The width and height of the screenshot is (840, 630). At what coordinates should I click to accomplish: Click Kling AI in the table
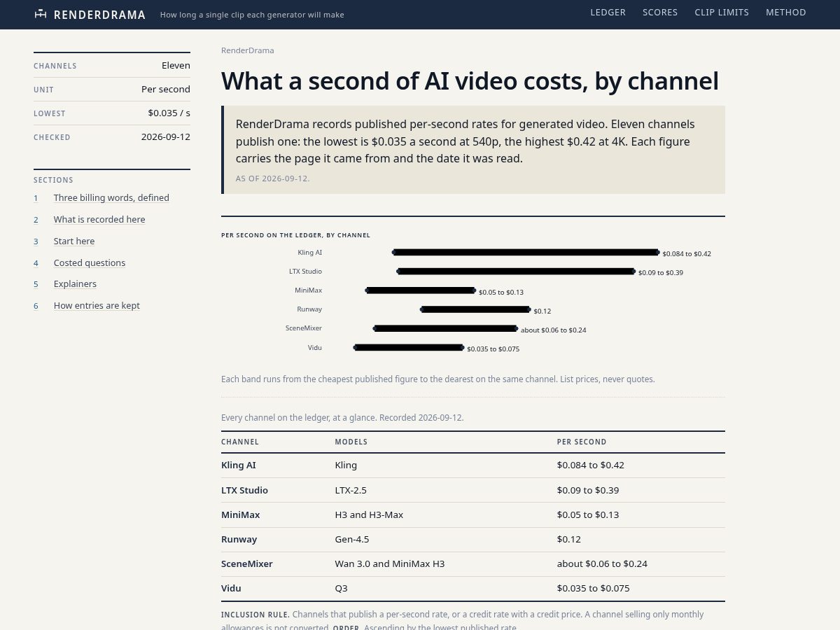click(239, 465)
